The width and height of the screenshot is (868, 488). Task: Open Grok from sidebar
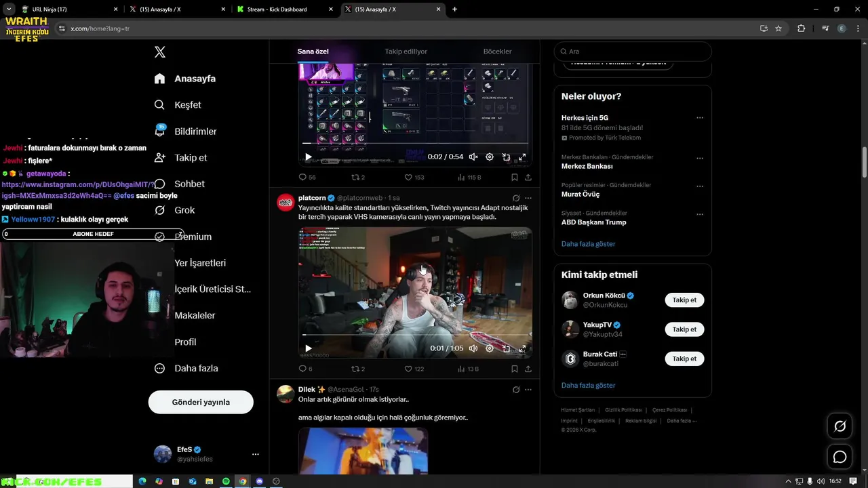pos(174,210)
